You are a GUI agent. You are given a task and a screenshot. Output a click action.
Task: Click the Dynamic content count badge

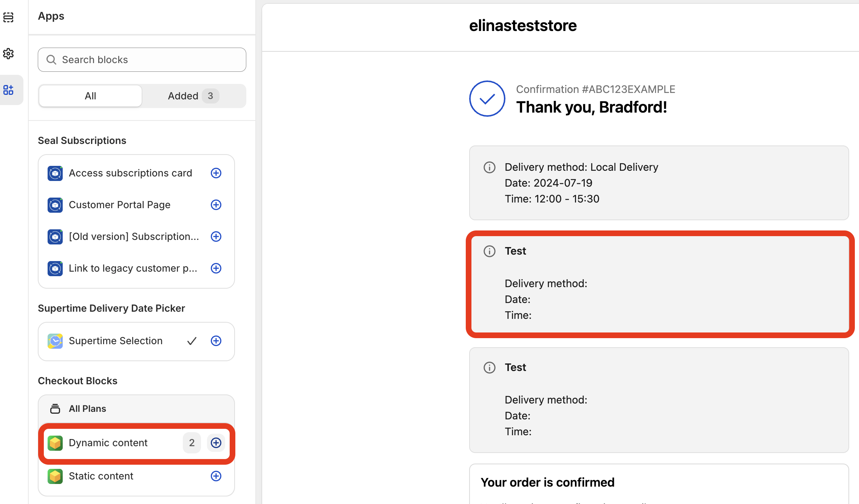[x=192, y=443]
